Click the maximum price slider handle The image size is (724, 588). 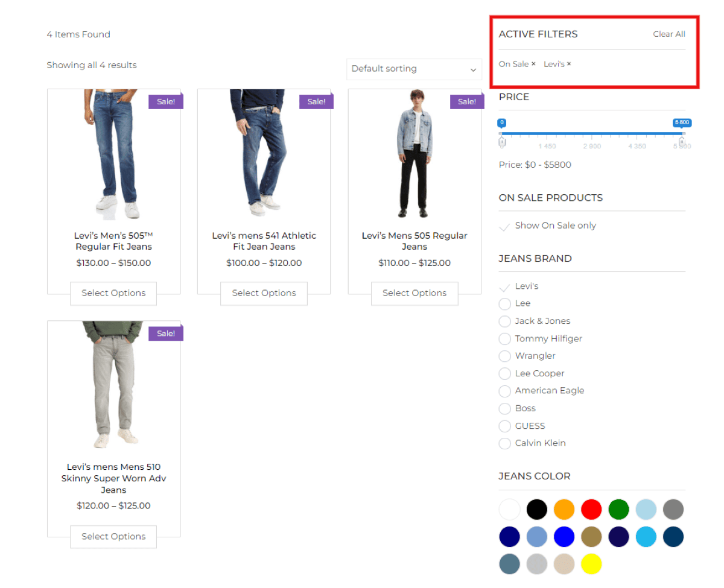pos(682,142)
